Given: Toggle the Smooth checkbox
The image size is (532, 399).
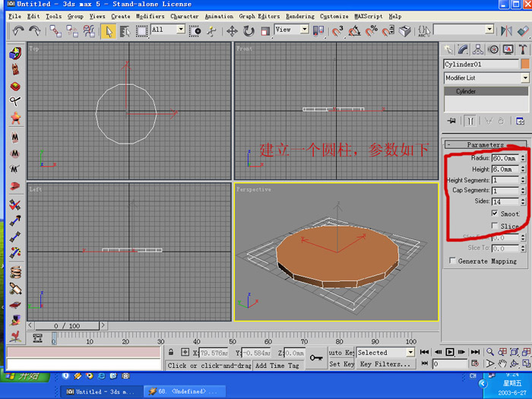Looking at the screenshot, I should tap(495, 213).
